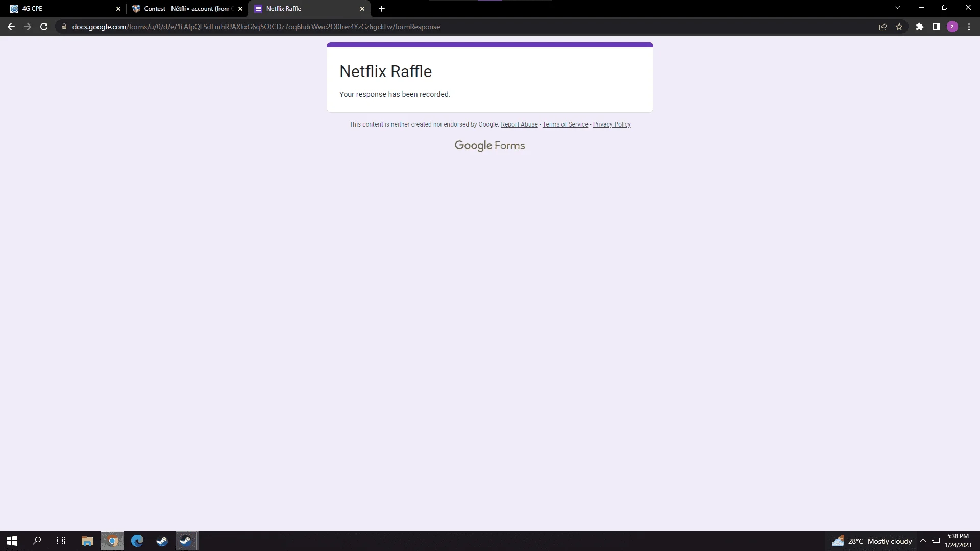Open File Explorer from the taskbar

(x=87, y=541)
